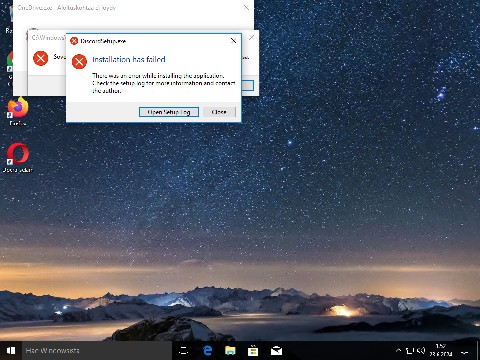Click the OneDrive window title text
The image size is (480, 360).
point(67,7)
